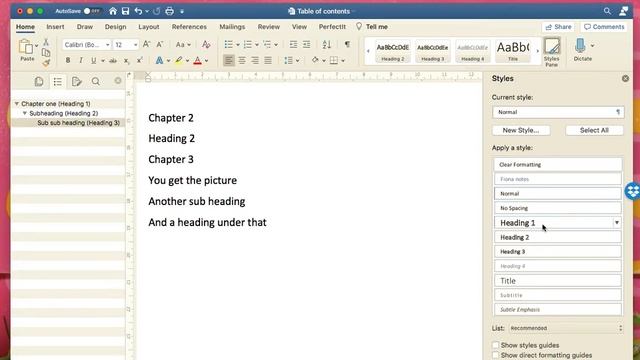Switch to the Design tab

[x=115, y=27]
